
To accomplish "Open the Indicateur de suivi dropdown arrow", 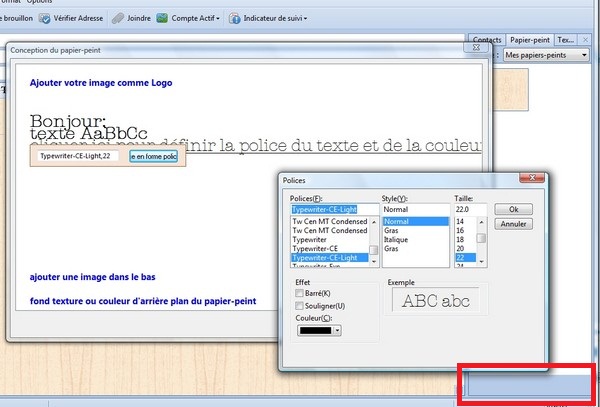I will point(304,18).
